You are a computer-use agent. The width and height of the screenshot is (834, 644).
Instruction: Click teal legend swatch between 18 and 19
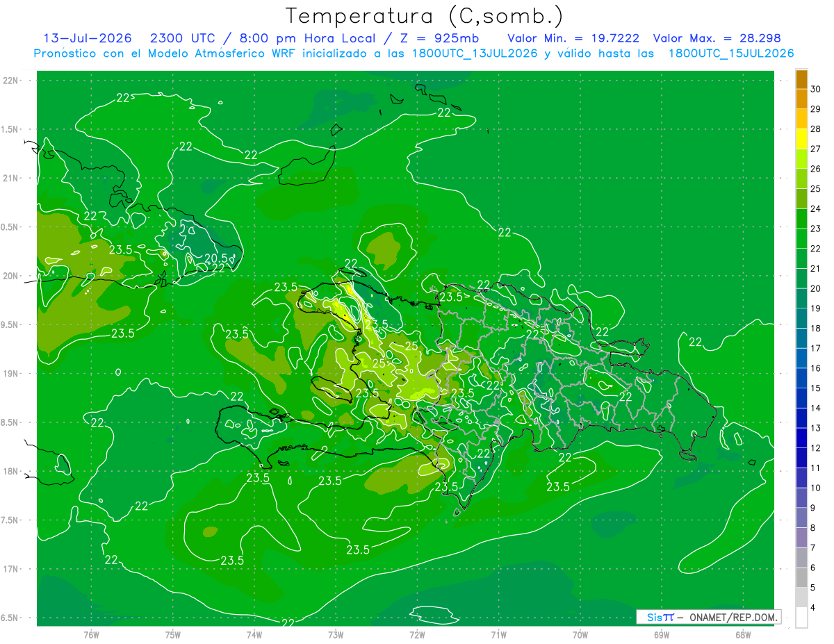click(x=801, y=318)
